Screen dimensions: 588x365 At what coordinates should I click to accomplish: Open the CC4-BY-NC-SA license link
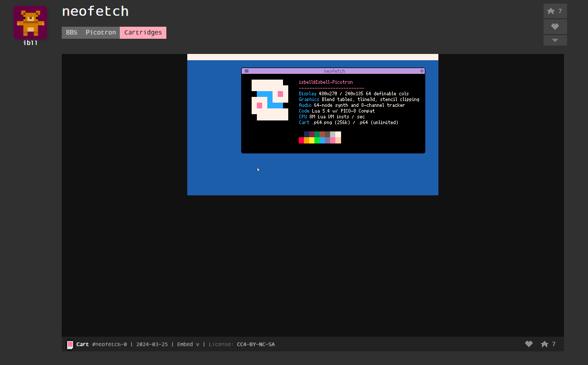pyautogui.click(x=256, y=345)
